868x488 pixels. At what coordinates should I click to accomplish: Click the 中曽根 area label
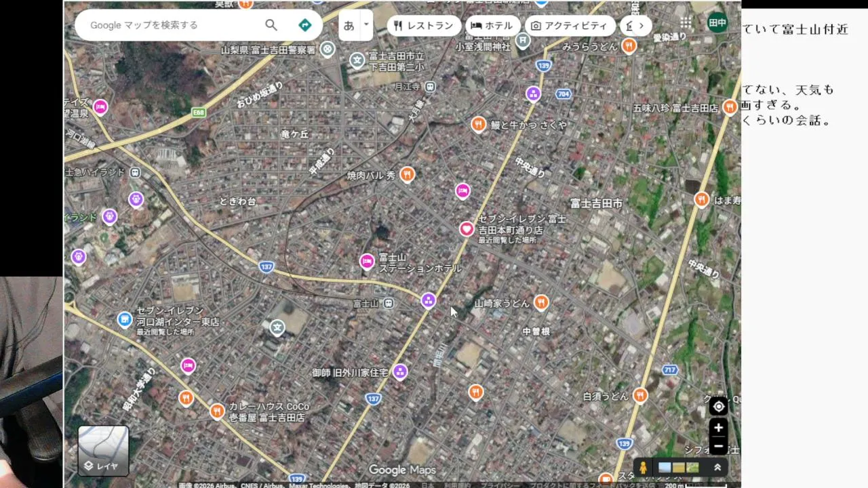coord(536,331)
